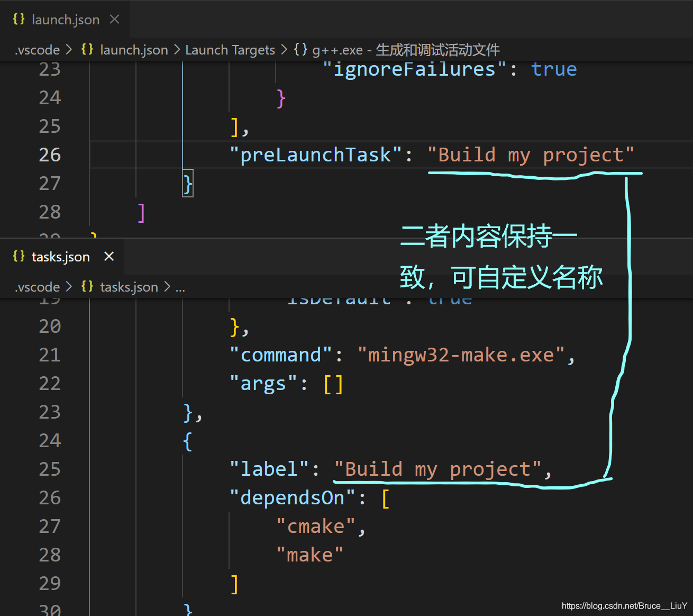Viewport: 693px width, 616px height.
Task: Click line number 25 in tasks.json gutter
Action: [50, 469]
